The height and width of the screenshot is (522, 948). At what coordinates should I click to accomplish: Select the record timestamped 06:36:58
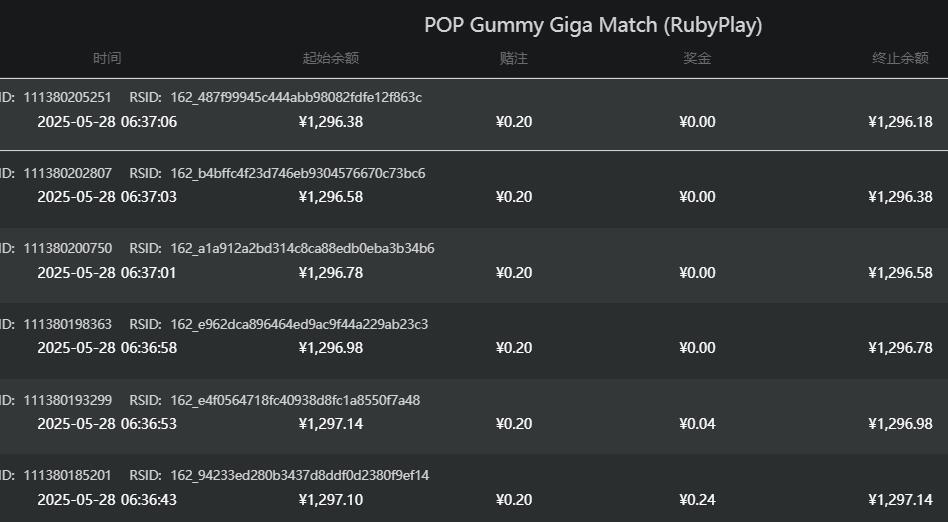[x=107, y=348]
